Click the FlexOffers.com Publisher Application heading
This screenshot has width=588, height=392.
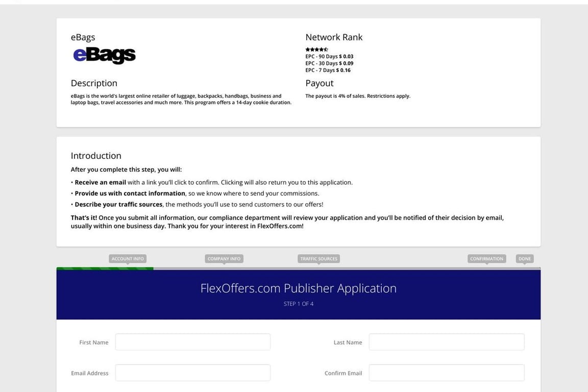tap(298, 288)
